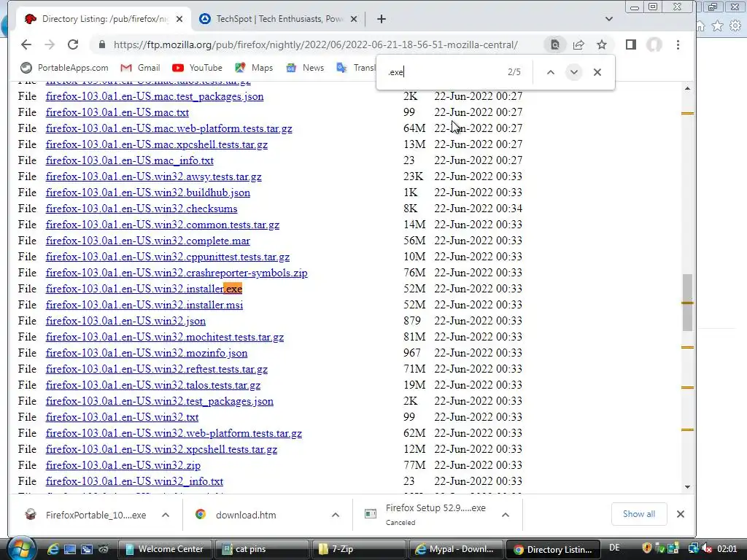Screen dimensions: 747x560
Task: Open the Maps bookmark
Action: (x=254, y=68)
